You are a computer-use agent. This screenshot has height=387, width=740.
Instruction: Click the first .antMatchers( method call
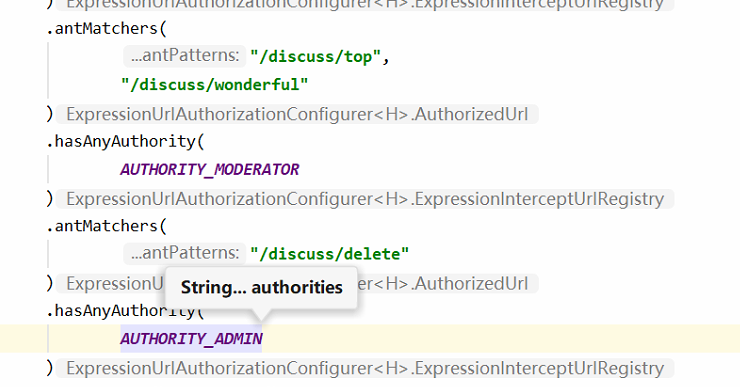107,28
